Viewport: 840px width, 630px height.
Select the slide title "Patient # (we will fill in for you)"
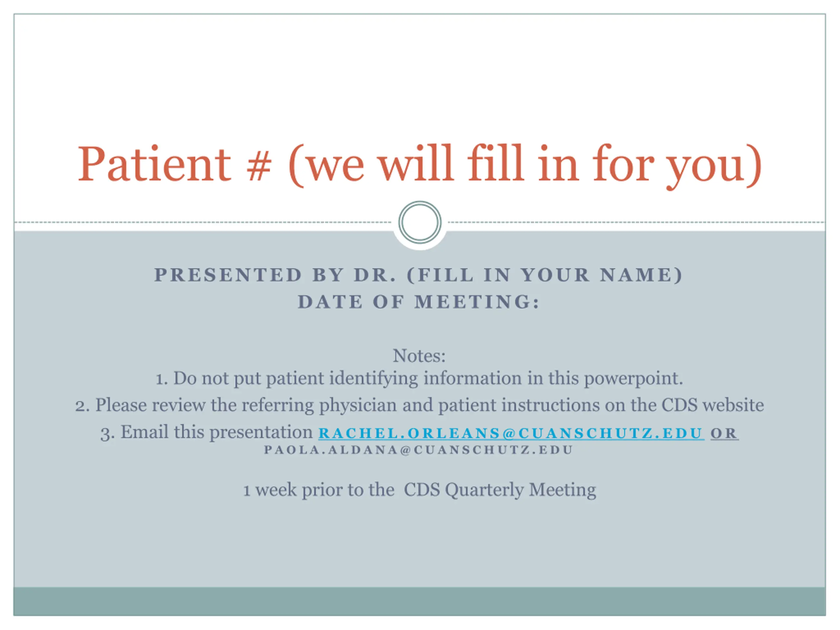pos(420,164)
